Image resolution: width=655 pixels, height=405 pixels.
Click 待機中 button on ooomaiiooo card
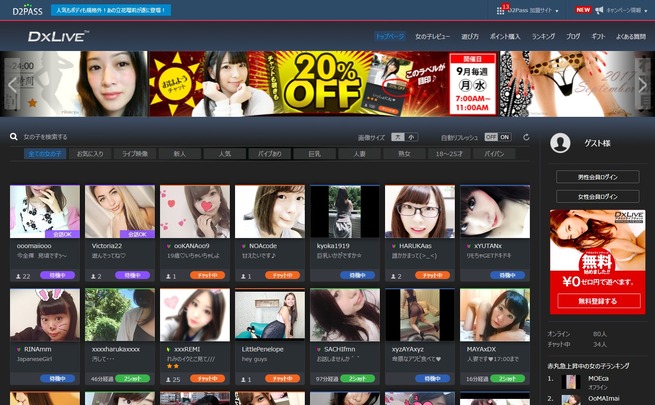coord(58,276)
